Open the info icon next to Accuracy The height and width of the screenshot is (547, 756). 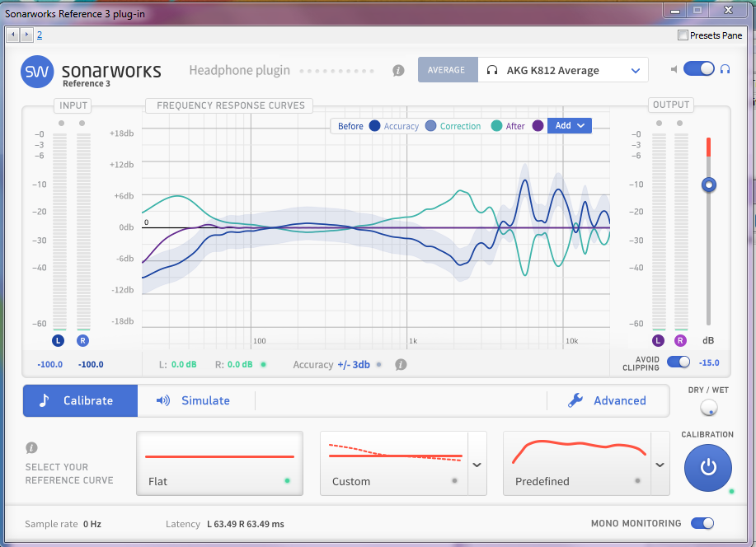pyautogui.click(x=401, y=365)
